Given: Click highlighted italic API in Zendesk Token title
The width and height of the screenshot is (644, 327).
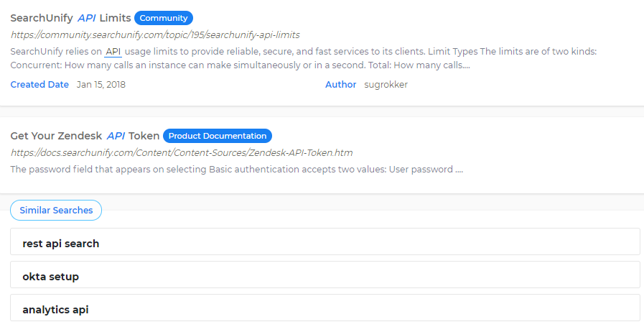Looking at the screenshot, I should click(x=116, y=136).
